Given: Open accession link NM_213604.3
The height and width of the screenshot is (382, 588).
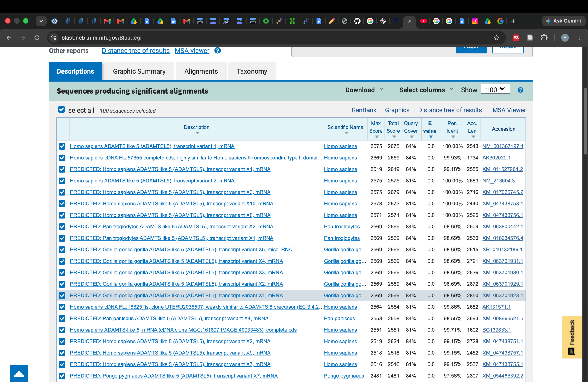Looking at the screenshot, I should [498, 181].
